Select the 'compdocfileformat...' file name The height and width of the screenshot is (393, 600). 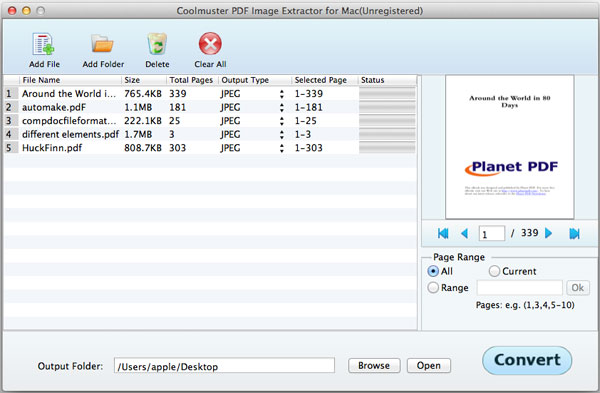[69, 121]
